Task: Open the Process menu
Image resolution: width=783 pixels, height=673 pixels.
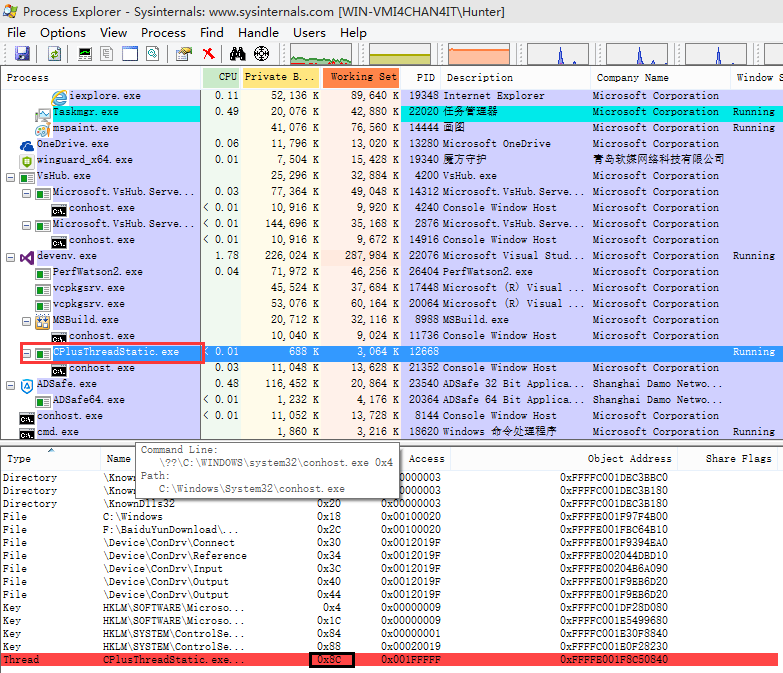Action: click(163, 33)
